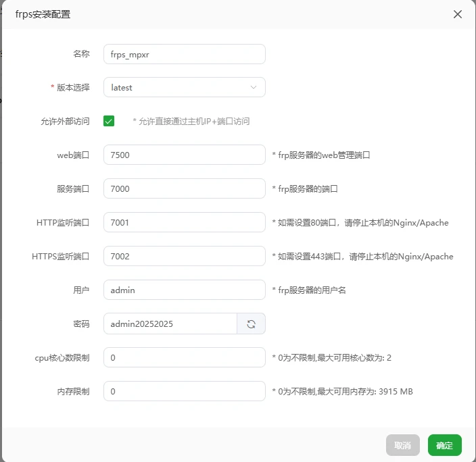Viewport: 476px width, 462px height.
Task: Click the HTTPS监听端口 label
Action: (x=61, y=257)
